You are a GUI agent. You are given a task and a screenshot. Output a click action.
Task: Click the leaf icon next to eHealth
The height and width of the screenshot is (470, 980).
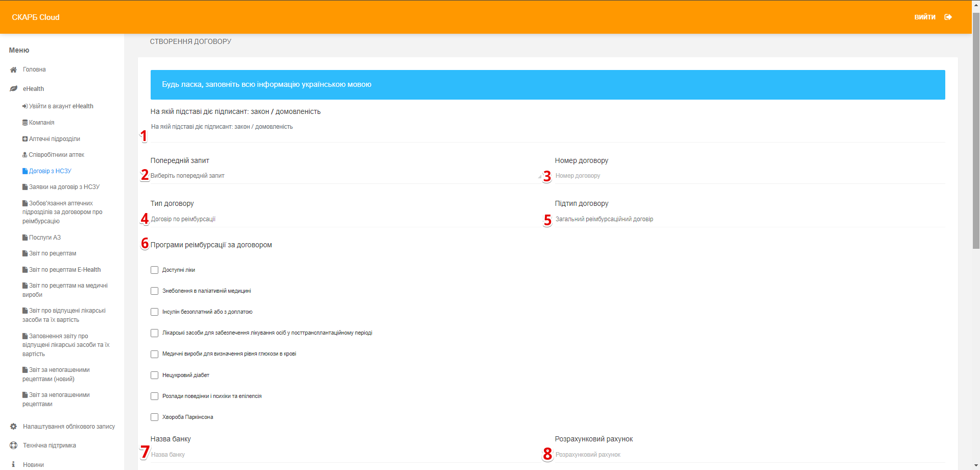[14, 89]
